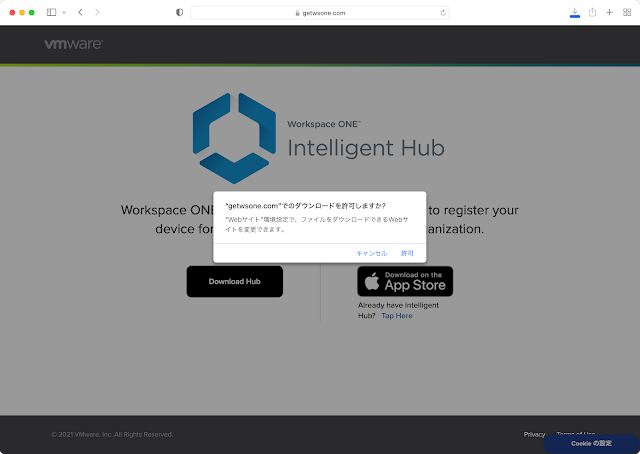Allow the download with 許可 button

407,253
